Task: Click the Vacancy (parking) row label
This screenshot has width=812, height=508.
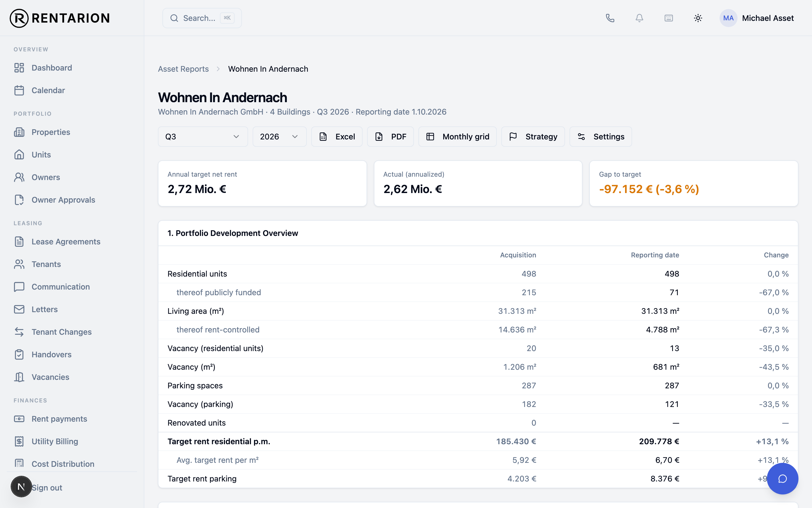Action: point(200,404)
